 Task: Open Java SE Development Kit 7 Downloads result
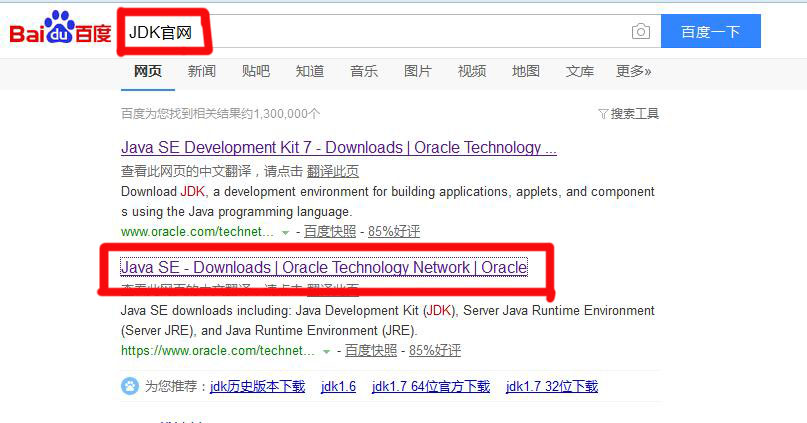click(339, 148)
